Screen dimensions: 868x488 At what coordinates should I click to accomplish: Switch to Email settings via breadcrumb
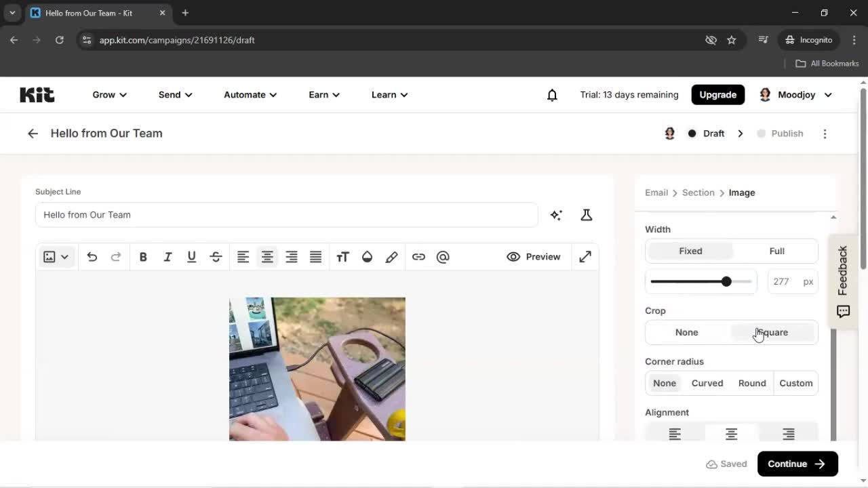[656, 192]
